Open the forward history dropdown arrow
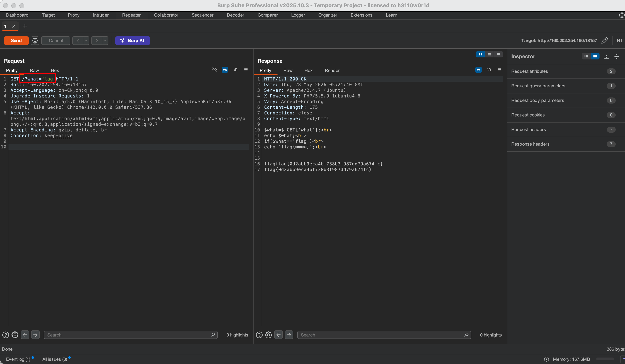The image size is (625, 364). point(105,40)
